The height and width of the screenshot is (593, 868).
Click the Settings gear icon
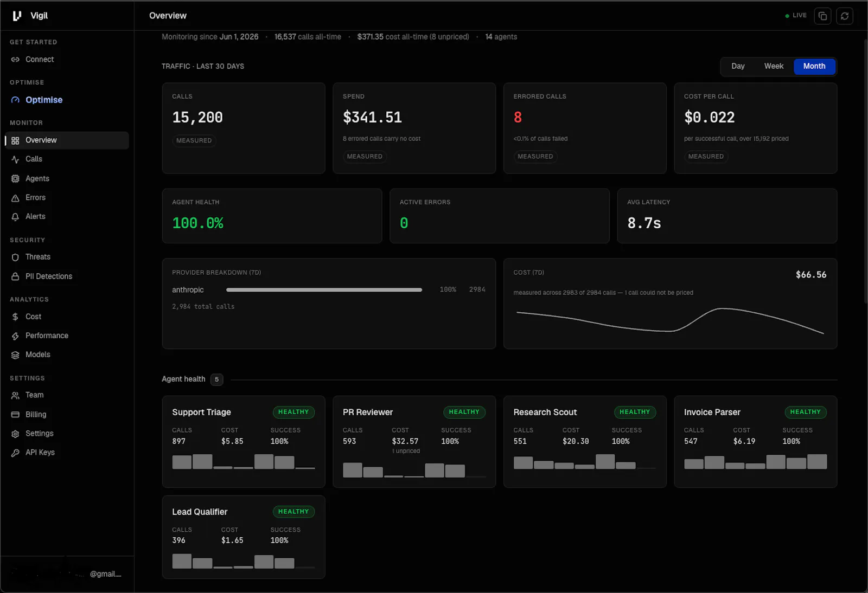pos(15,434)
